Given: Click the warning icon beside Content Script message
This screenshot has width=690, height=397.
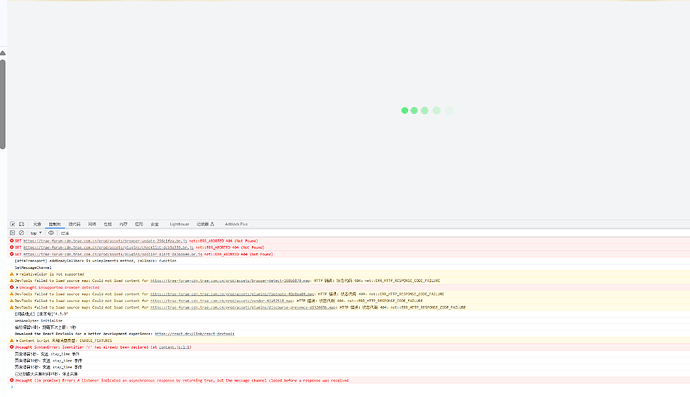Looking at the screenshot, I should [x=12, y=341].
